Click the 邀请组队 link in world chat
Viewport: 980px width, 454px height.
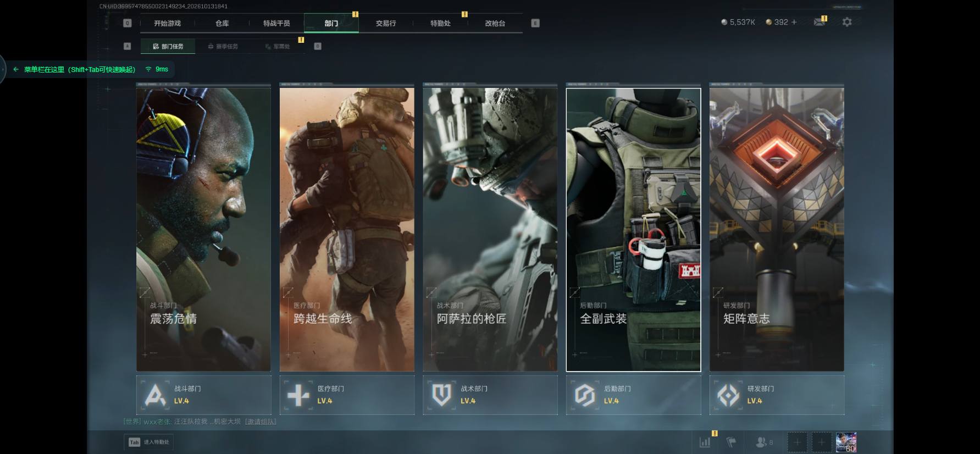[x=261, y=422]
